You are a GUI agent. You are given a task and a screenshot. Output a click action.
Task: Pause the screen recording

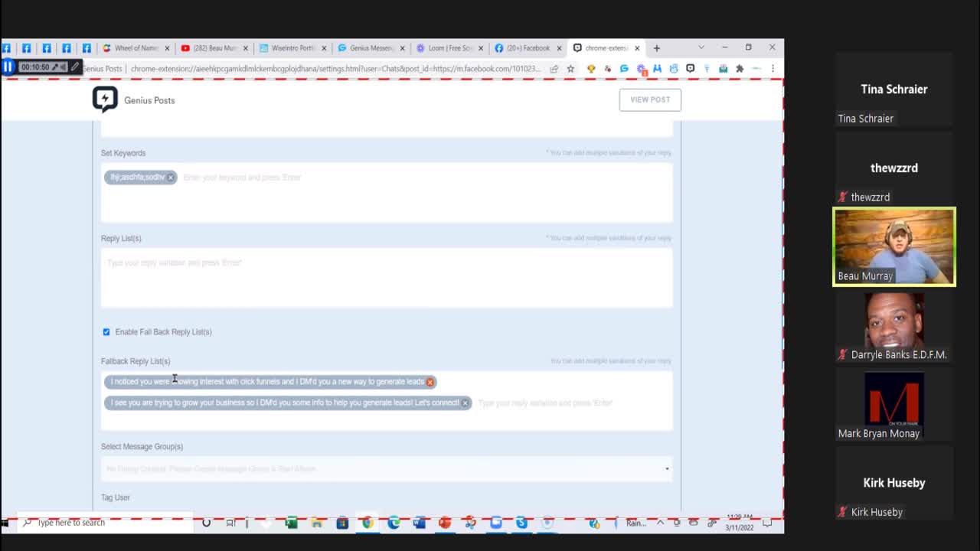pos(8,67)
